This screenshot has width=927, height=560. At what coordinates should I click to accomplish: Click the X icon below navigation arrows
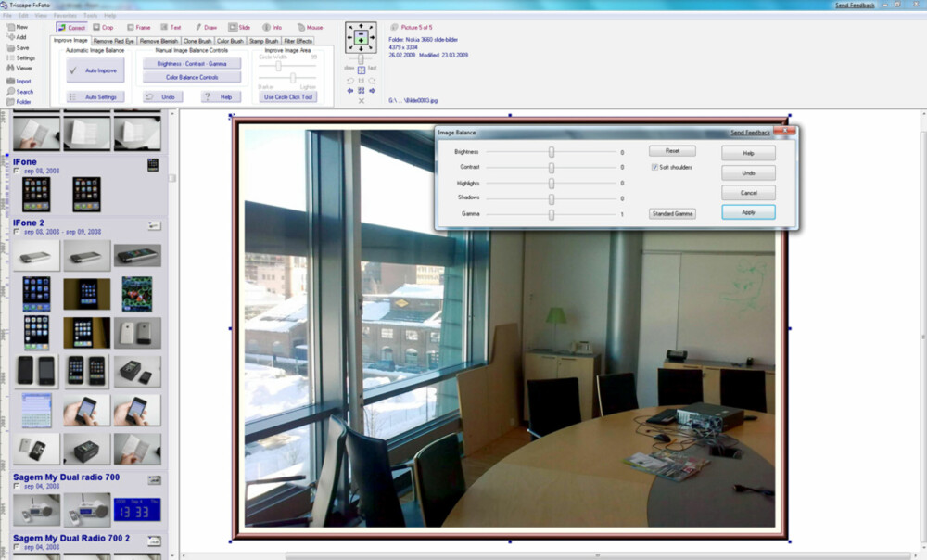pyautogui.click(x=362, y=100)
